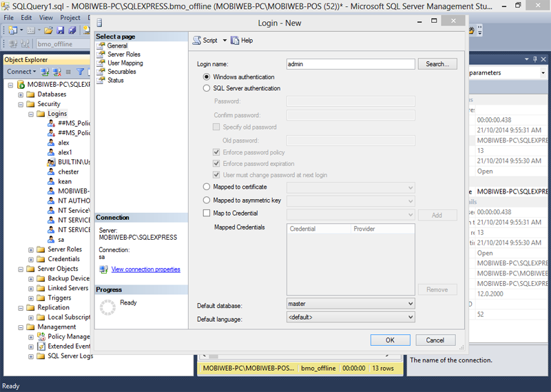Click the Save disk icon in toolbar
The width and height of the screenshot is (551, 392).
(61, 30)
